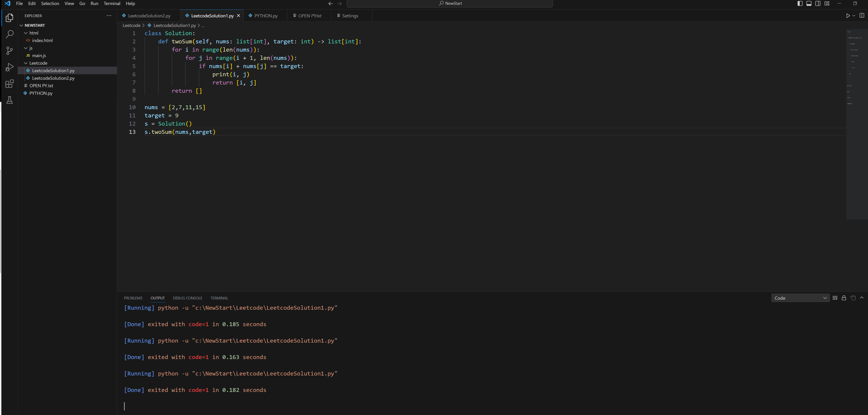Open the Help menu
This screenshot has width=868, height=415.
pyautogui.click(x=130, y=3)
